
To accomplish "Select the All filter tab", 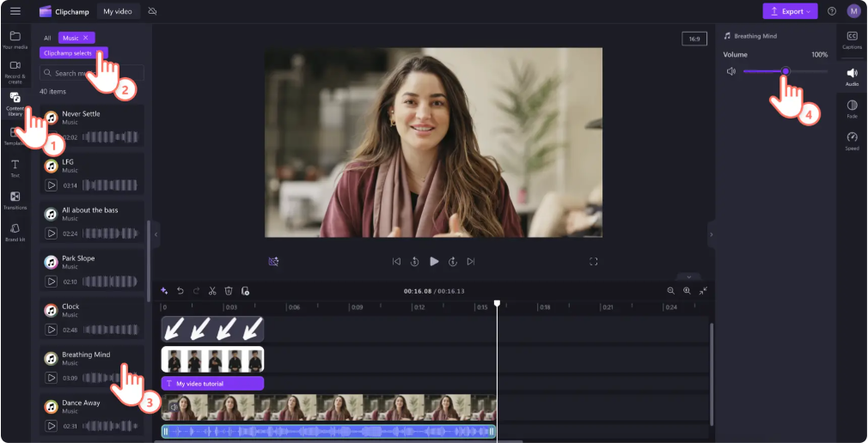I will [47, 38].
